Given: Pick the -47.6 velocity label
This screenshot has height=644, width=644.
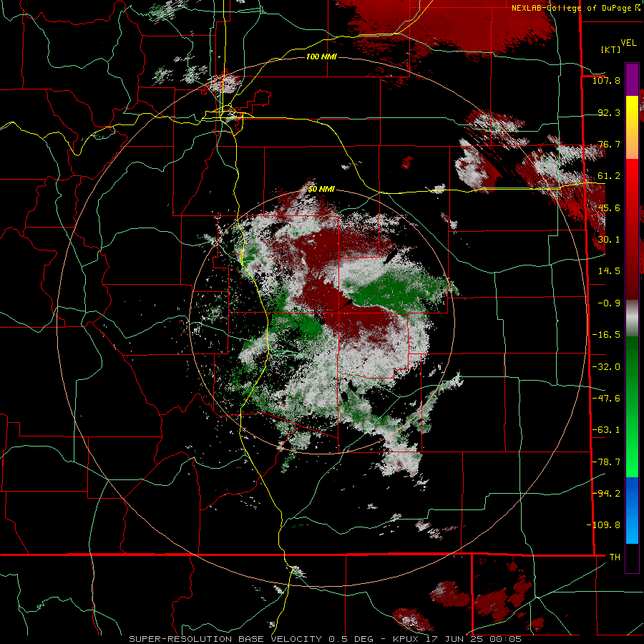Looking at the screenshot, I should 606,399.
